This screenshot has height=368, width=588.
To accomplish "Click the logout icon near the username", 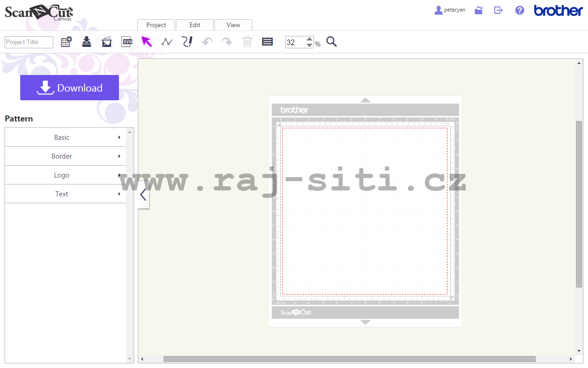I will click(x=498, y=10).
